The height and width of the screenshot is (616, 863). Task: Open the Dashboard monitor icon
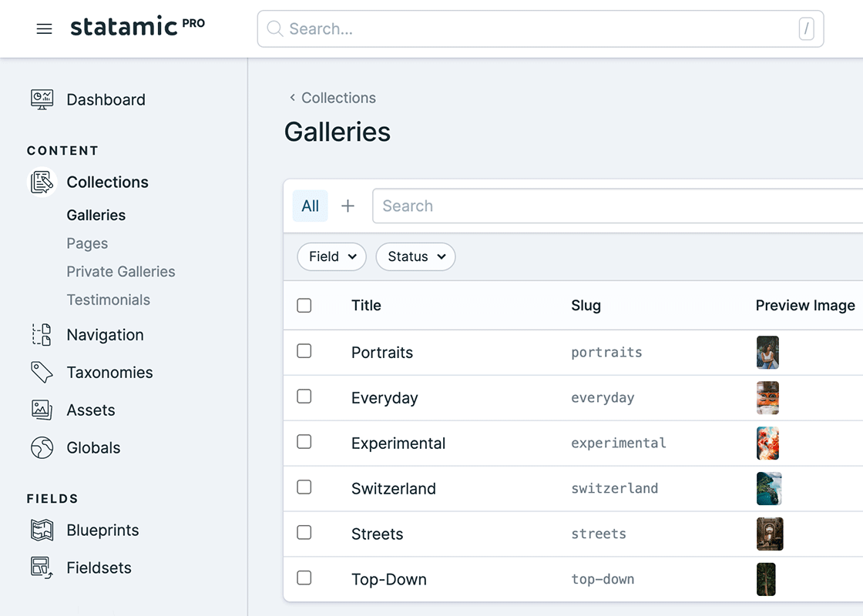tap(42, 99)
